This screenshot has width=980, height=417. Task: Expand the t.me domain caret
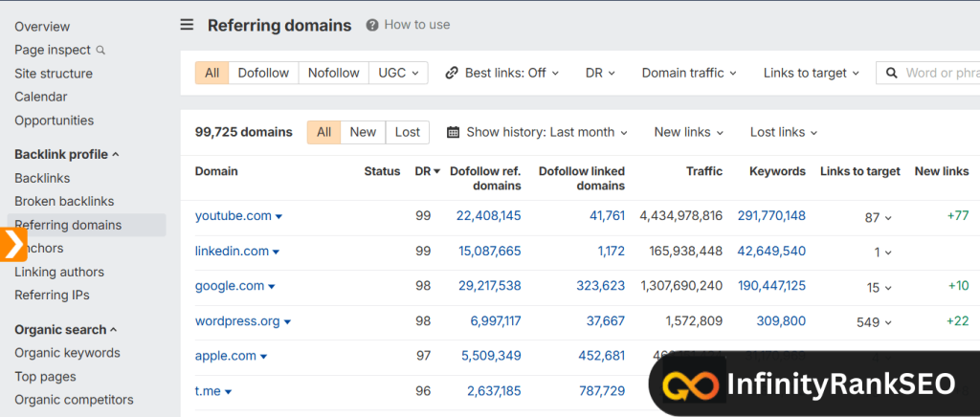pyautogui.click(x=228, y=392)
